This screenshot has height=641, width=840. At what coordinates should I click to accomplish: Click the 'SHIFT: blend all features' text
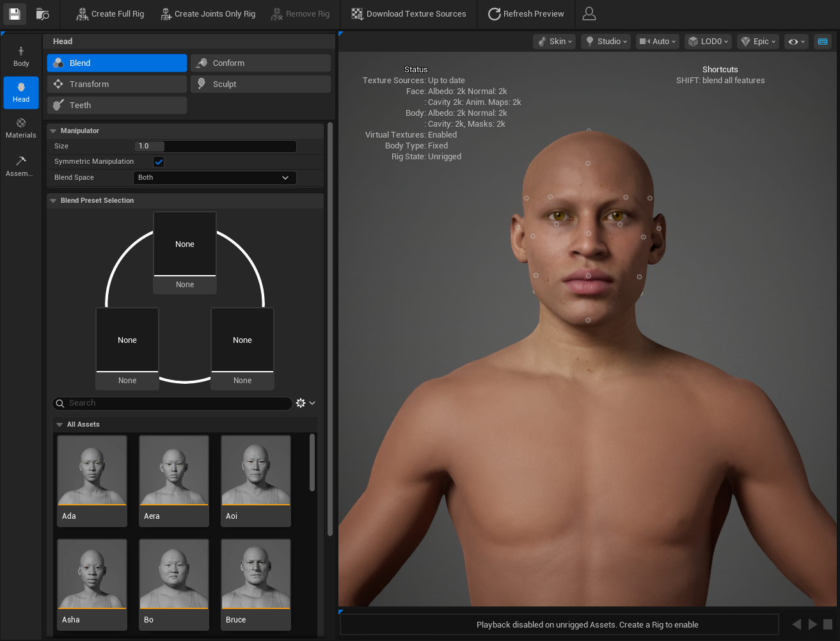[720, 80]
